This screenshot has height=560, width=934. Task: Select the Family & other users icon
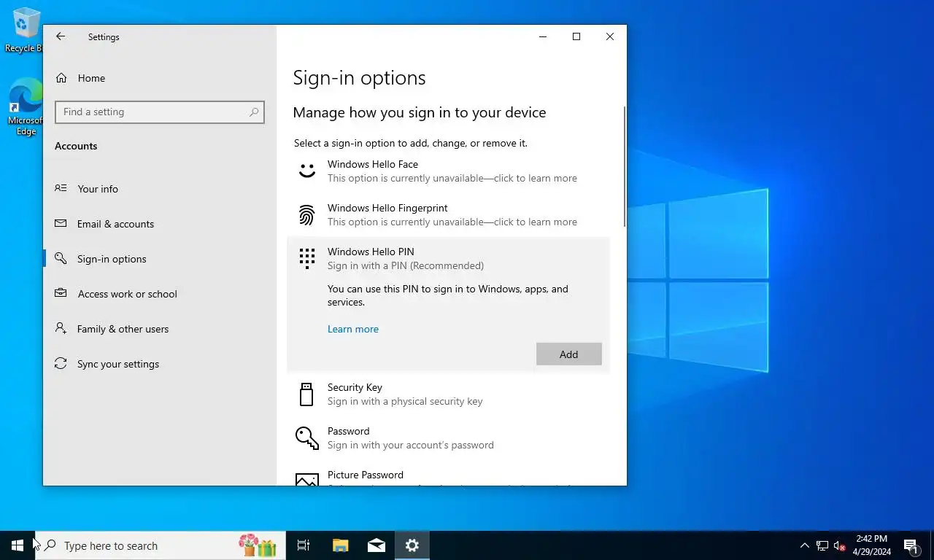tap(61, 328)
